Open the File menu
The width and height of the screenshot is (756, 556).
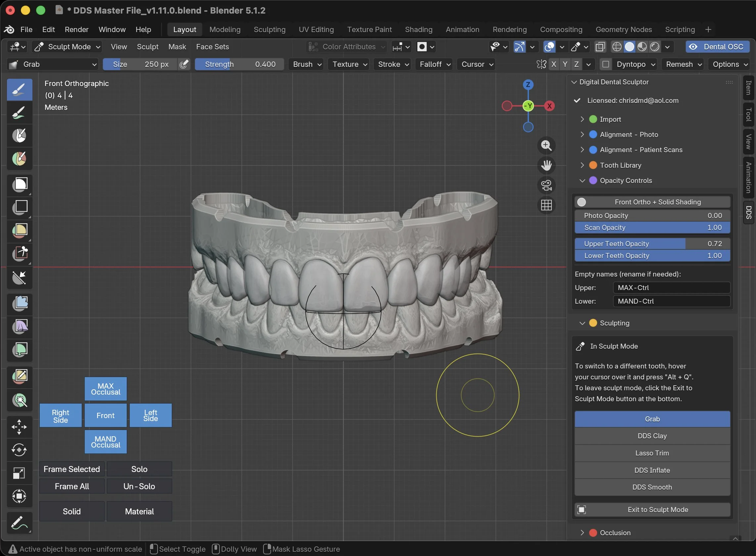click(26, 30)
